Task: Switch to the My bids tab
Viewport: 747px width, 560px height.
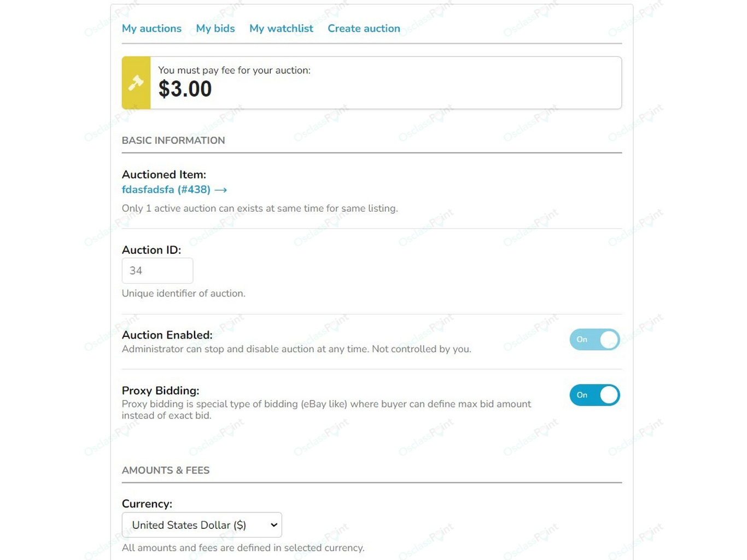Action: coord(215,28)
